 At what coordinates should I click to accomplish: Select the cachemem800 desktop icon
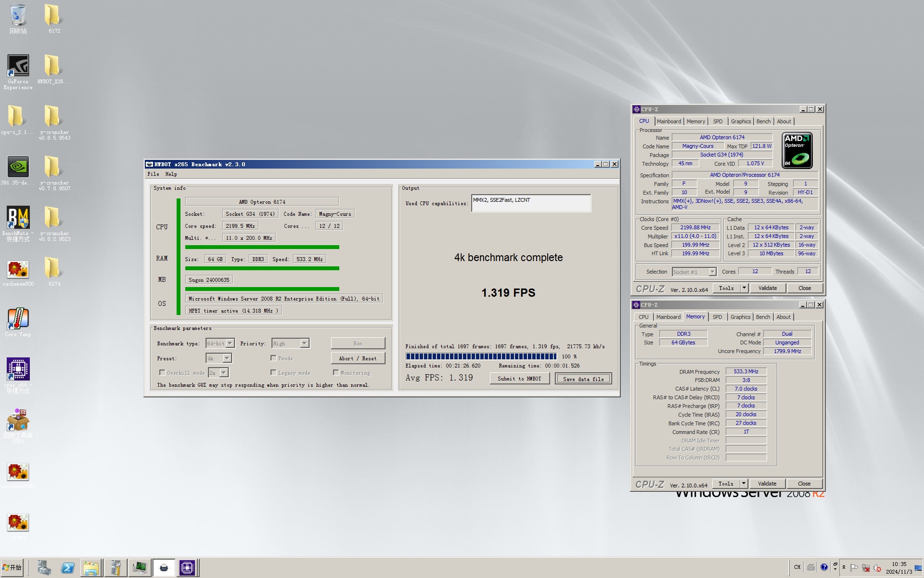pos(18,274)
